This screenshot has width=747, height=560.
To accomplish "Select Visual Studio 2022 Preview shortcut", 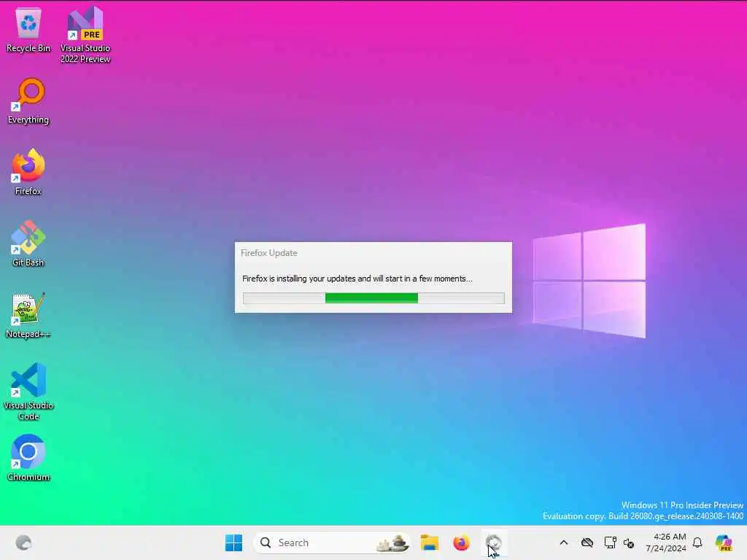I will pyautogui.click(x=85, y=35).
